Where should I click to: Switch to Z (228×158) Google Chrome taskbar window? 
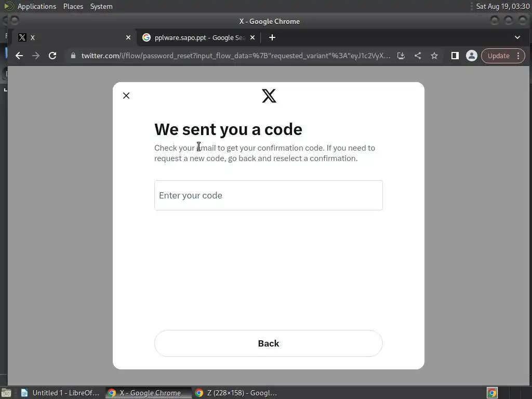pos(236,393)
